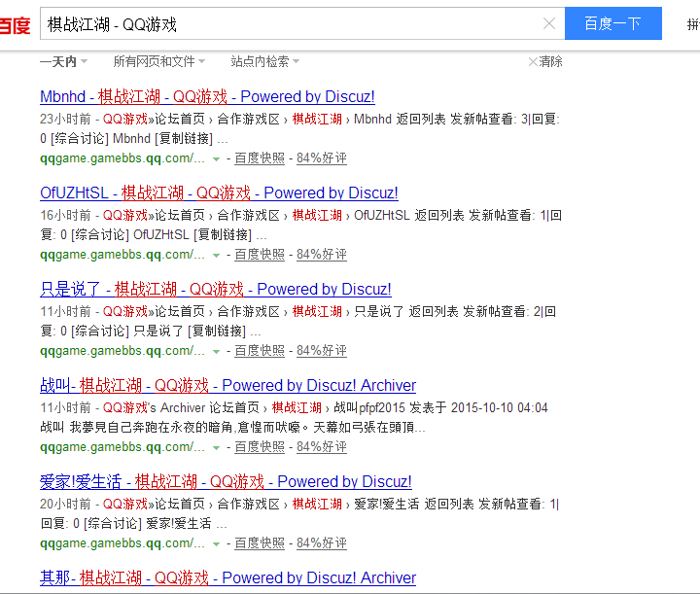Open 百度快照 for the 只是说了 result
Screen dimensions: 700x594
(x=260, y=351)
